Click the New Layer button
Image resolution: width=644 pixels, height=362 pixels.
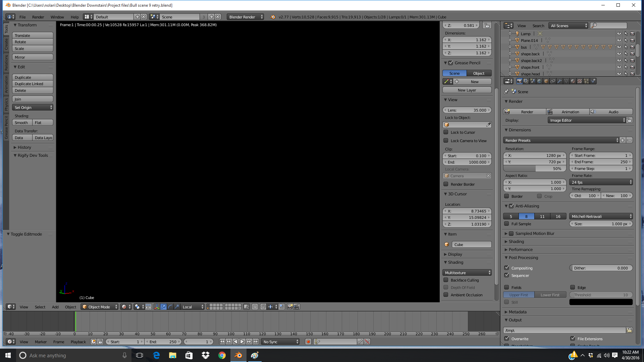coord(467,90)
